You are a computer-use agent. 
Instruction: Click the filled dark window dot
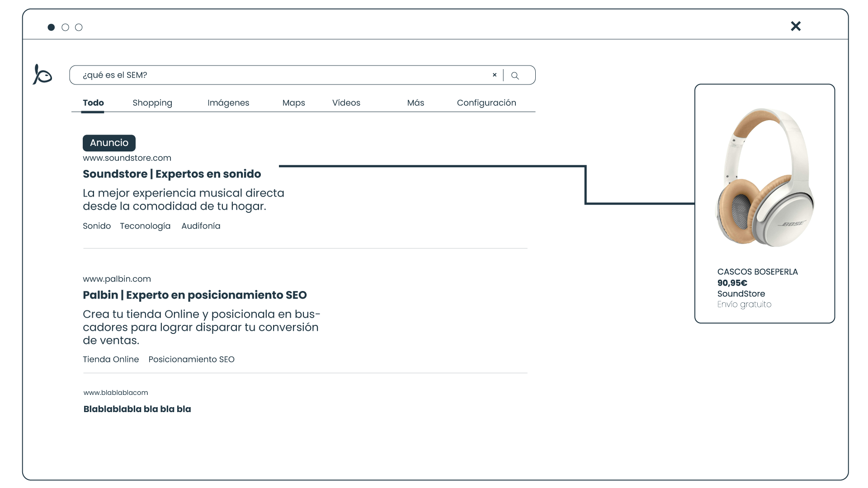pos(51,28)
